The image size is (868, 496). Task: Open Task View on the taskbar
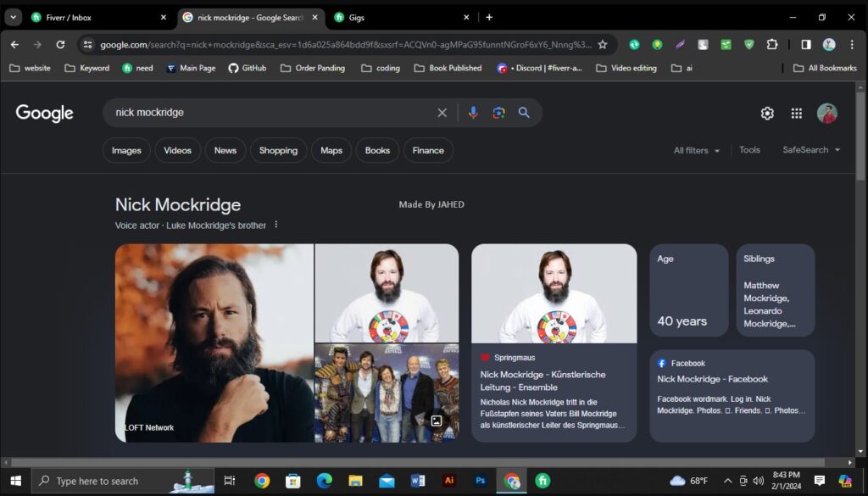tap(229, 481)
